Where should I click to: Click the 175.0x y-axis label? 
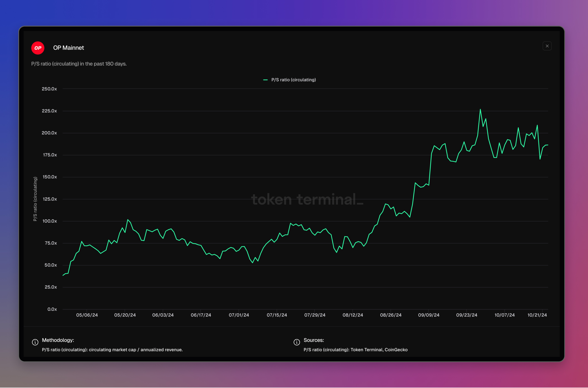[50, 155]
